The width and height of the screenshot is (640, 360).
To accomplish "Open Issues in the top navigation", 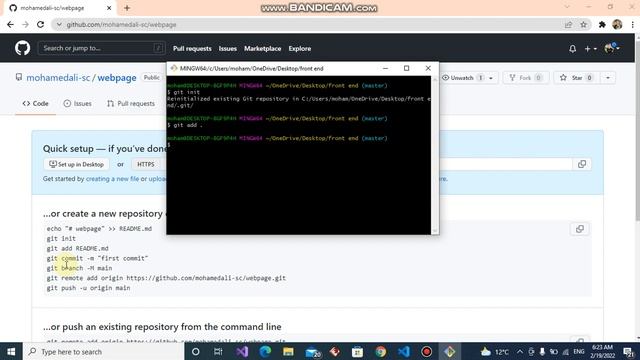I will 227,49.
